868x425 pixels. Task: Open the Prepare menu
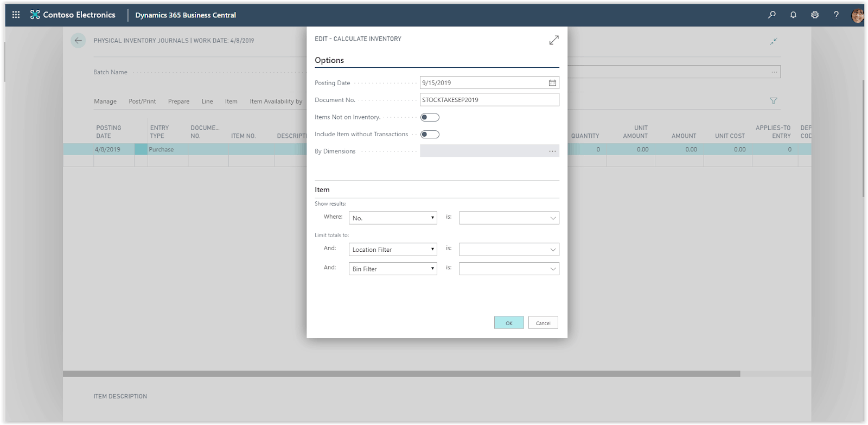178,101
